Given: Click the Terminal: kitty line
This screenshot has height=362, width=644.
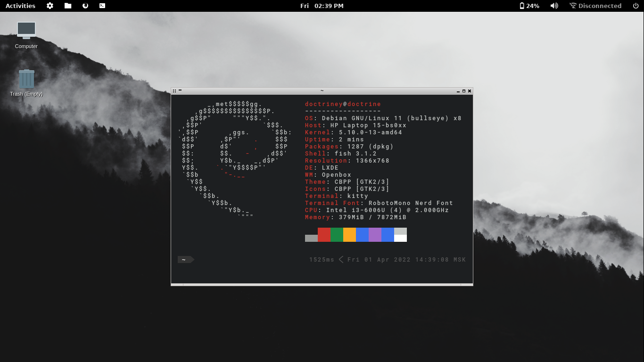Looking at the screenshot, I should (x=337, y=196).
